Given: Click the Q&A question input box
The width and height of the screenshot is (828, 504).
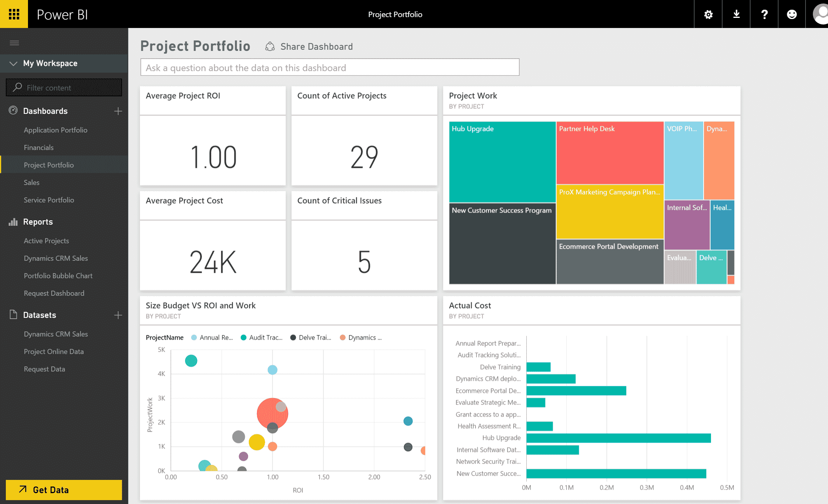Looking at the screenshot, I should coord(330,67).
